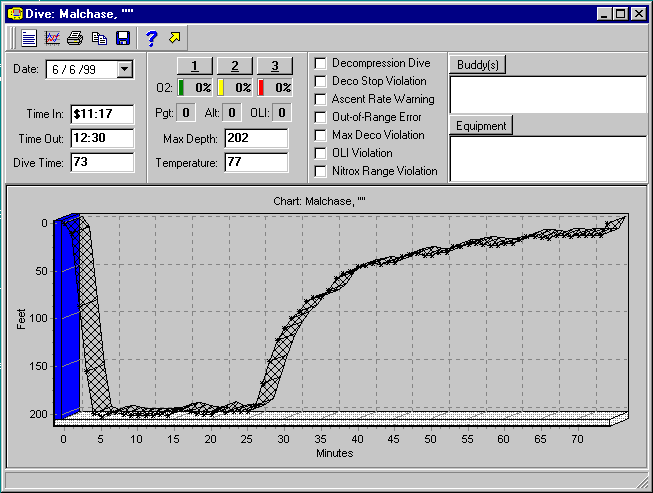Click the Max Depth field
Image resolution: width=653 pixels, height=493 pixels.
[256, 137]
